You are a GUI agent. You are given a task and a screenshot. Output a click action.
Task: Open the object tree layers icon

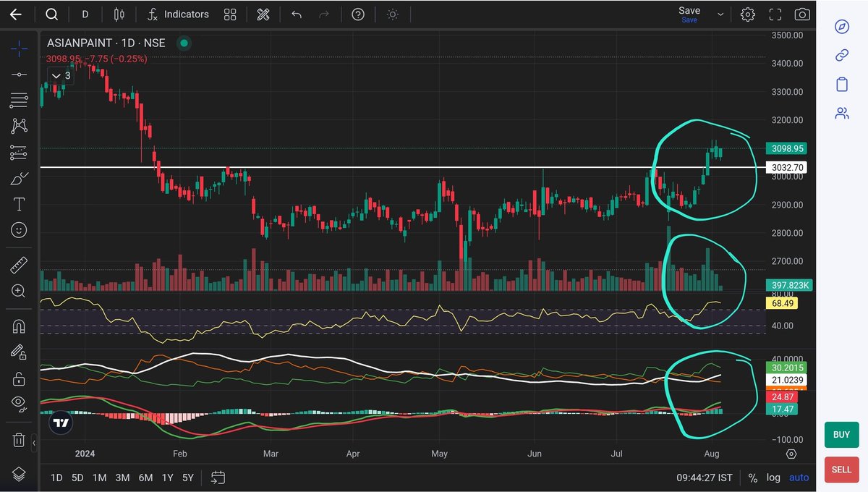pos(20,474)
